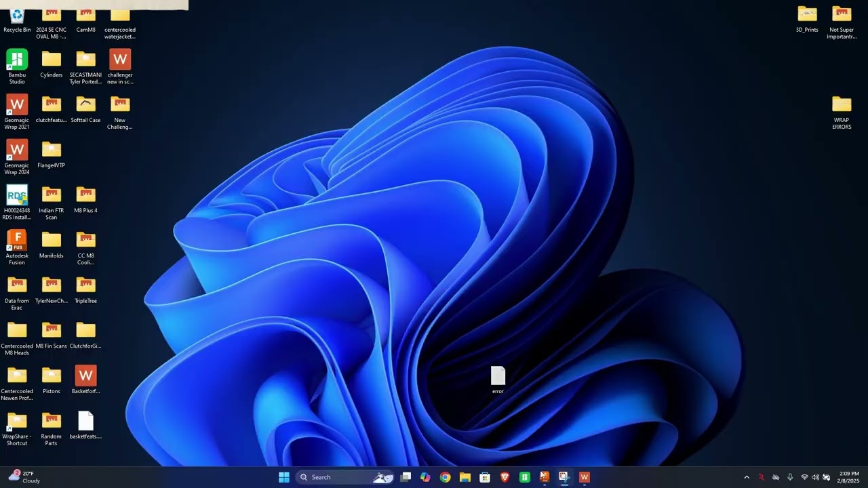Select the basketfeats... document file

click(x=85, y=426)
